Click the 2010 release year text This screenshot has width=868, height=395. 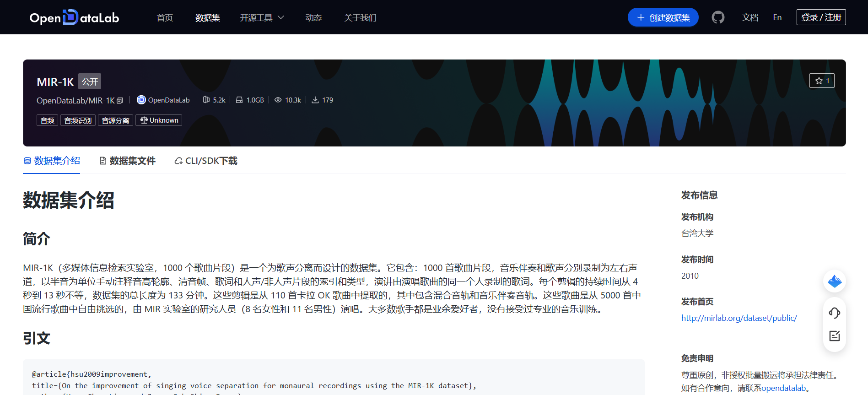[x=690, y=276]
